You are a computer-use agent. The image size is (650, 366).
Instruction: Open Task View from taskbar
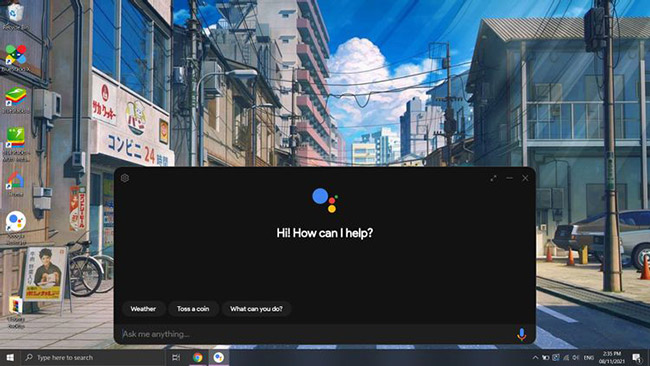[x=176, y=357]
